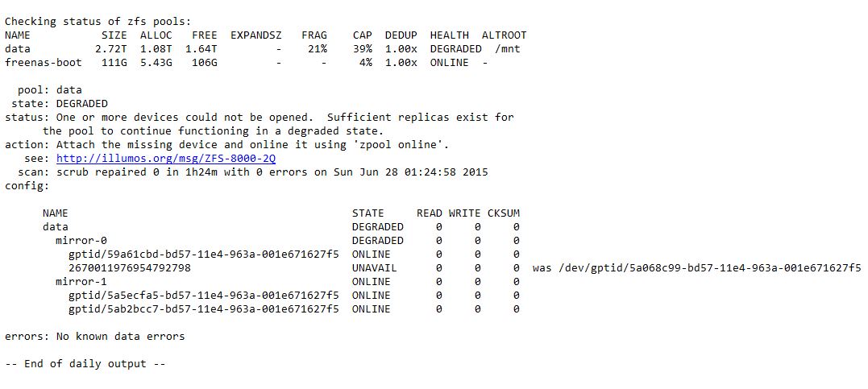Select the UNAVAIL device state text

374,268
